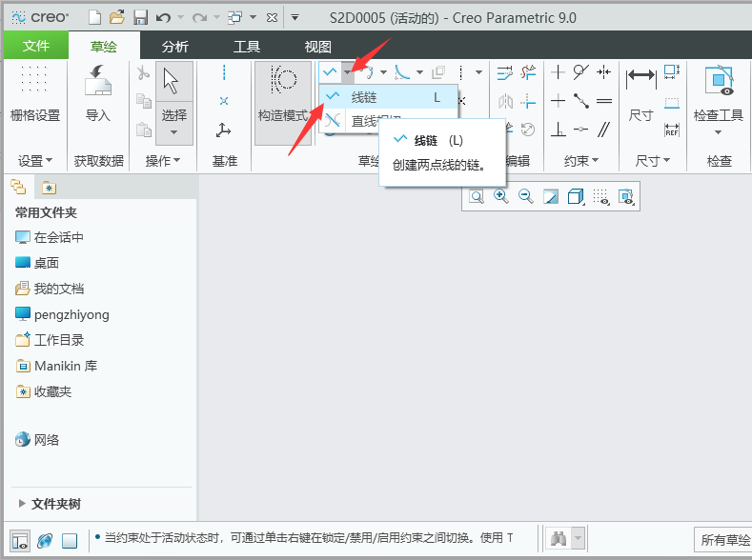
Task: Select the 尺寸 dimension tool
Action: coord(641,94)
